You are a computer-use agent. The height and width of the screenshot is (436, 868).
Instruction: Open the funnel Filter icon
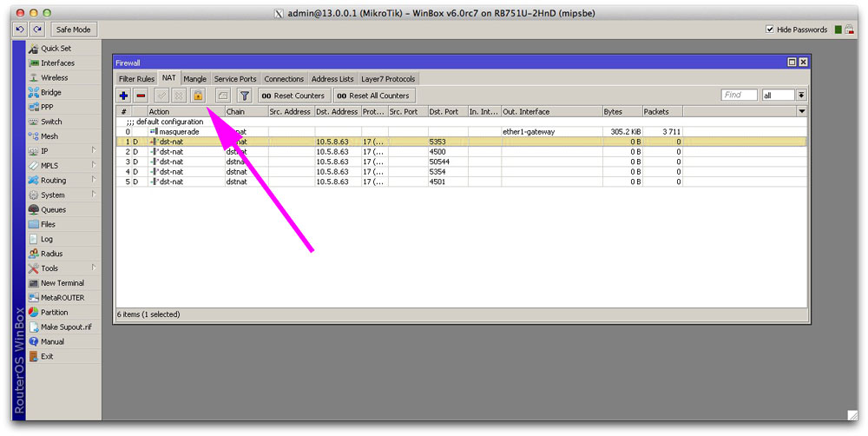coord(244,96)
